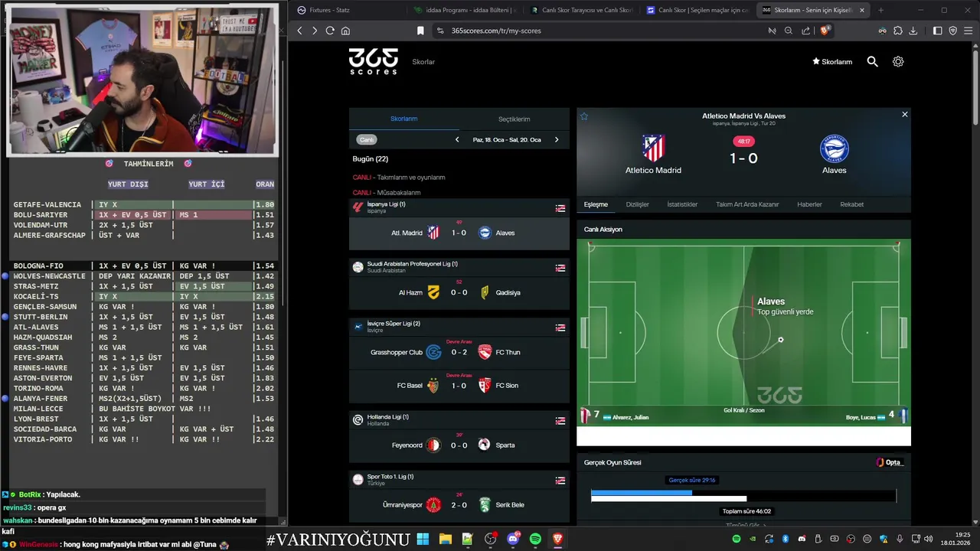This screenshot has height=551, width=980.
Task: Click the Gerçek Oyun Süresi progress bar
Action: pyautogui.click(x=743, y=496)
